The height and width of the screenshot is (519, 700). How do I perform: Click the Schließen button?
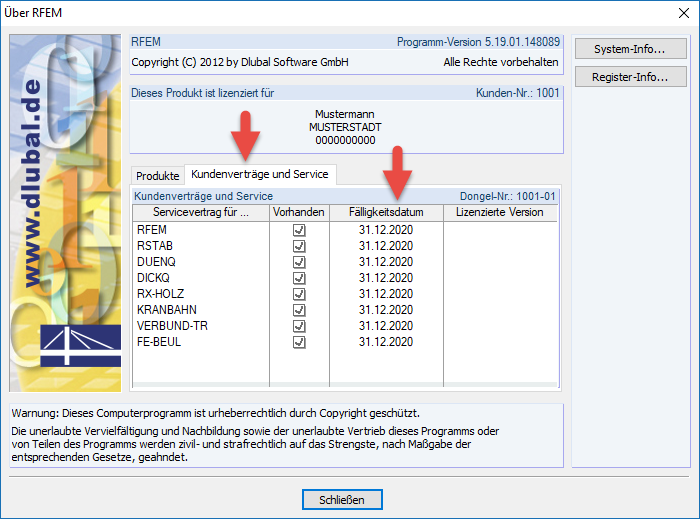[x=342, y=499]
